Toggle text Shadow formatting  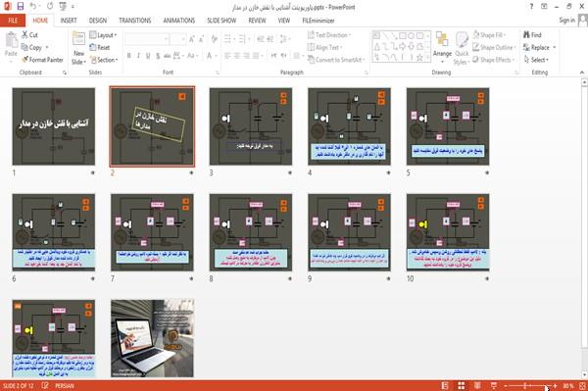click(158, 56)
